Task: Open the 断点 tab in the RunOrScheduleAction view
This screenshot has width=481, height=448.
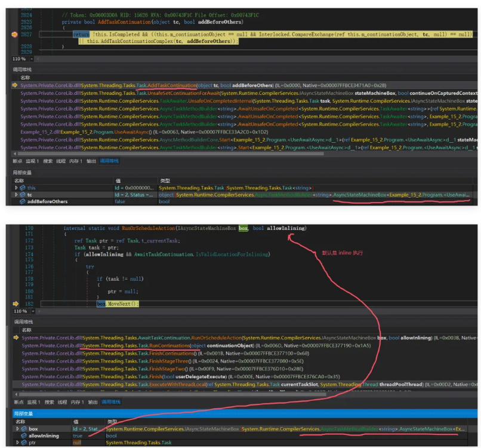Action: pos(18,402)
